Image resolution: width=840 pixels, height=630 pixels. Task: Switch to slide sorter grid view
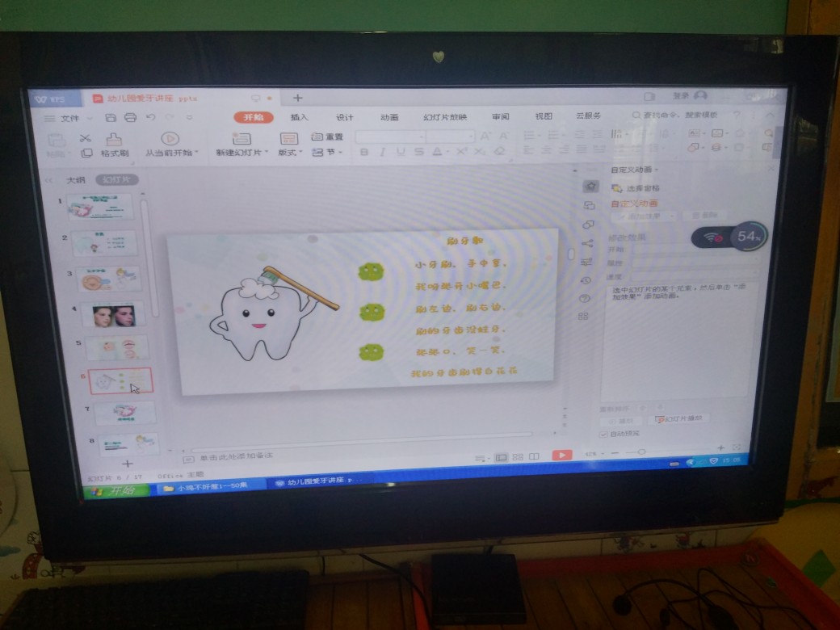[x=519, y=457]
